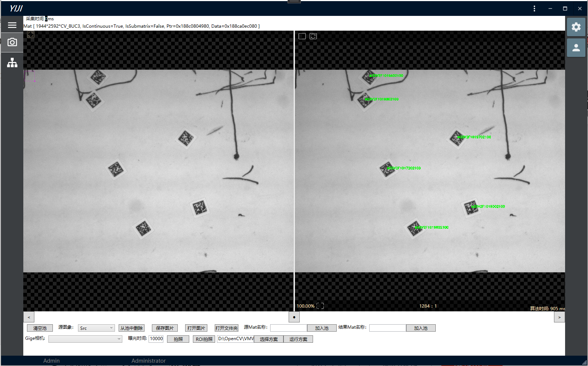Click the 曝光时间 field showing 10000
588x366 pixels.
(156, 339)
